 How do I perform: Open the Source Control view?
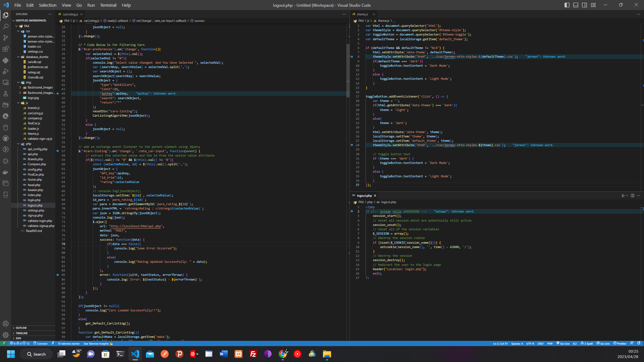click(x=5, y=38)
